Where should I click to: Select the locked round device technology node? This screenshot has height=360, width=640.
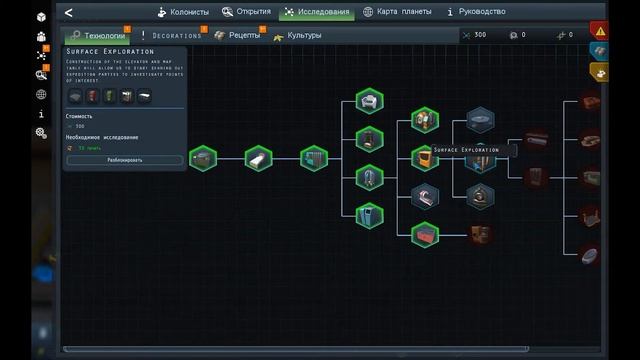480,197
